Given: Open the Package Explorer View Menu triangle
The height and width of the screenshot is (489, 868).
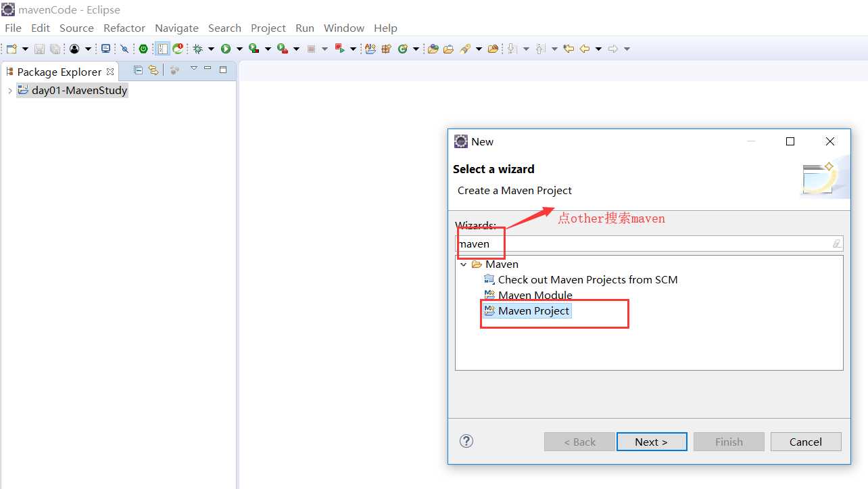Looking at the screenshot, I should click(x=193, y=68).
